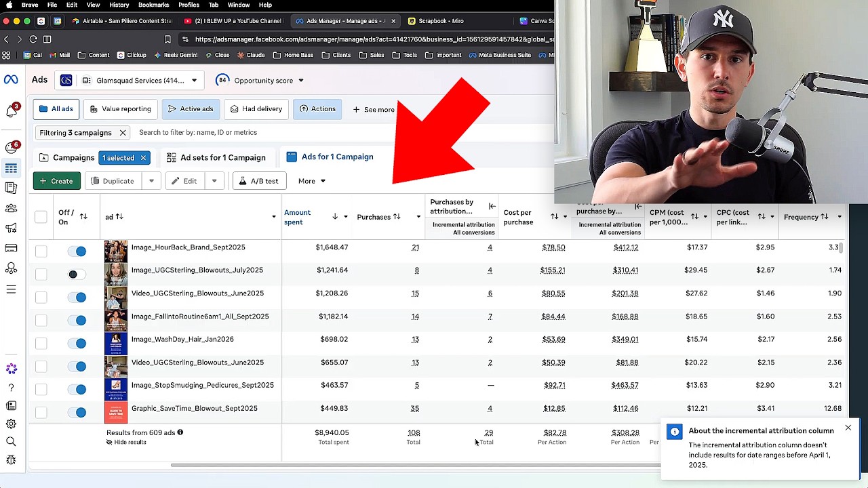Open the History menu in the menu bar
Screen dimensions: 868x488
(119, 5)
